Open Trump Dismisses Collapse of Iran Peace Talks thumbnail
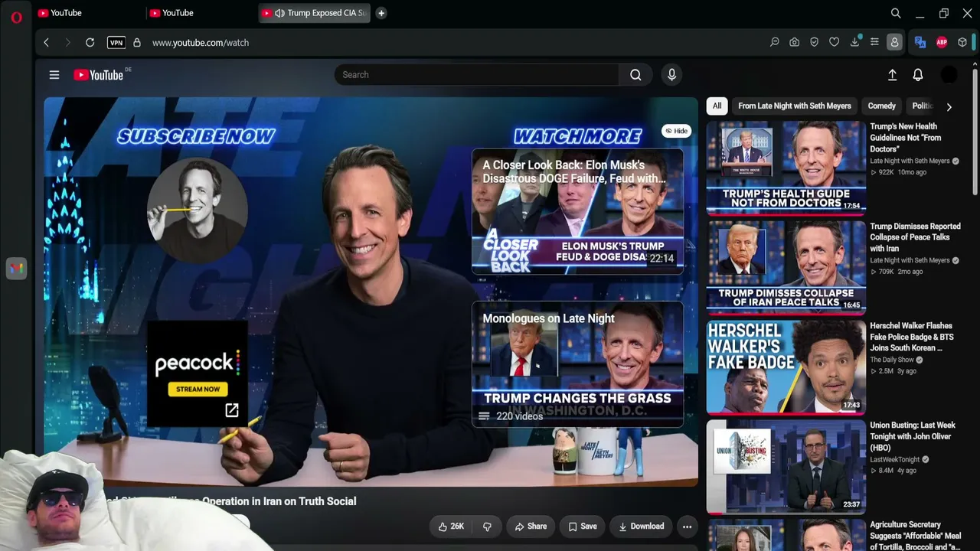 pyautogui.click(x=786, y=266)
